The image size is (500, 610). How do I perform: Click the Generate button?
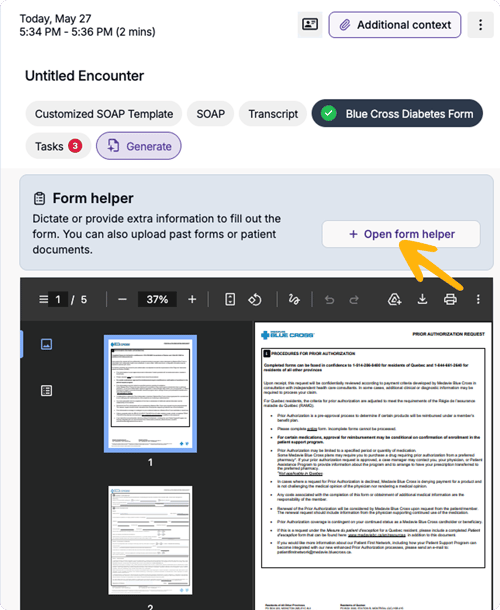point(139,146)
